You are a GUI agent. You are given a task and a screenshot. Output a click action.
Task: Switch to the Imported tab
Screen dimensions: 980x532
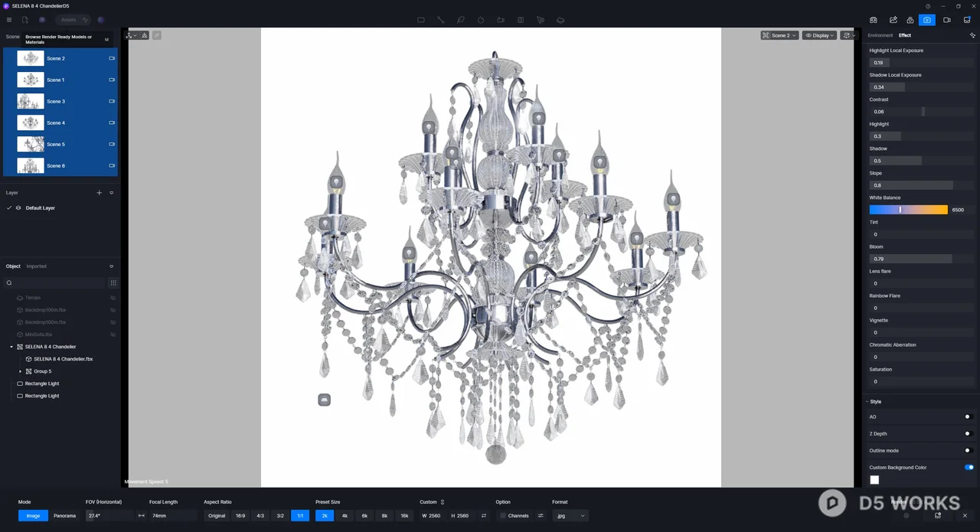click(x=37, y=266)
